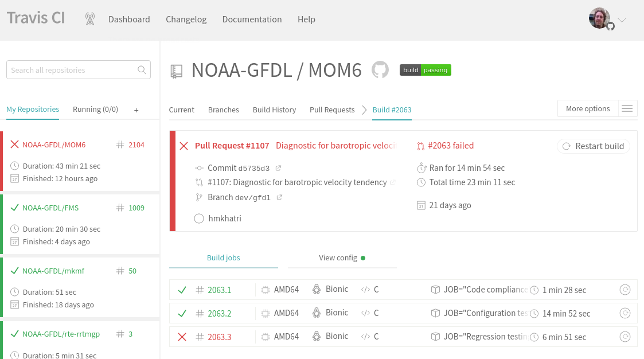Open the More options dropdown
The height and width of the screenshot is (359, 644).
pos(588,108)
